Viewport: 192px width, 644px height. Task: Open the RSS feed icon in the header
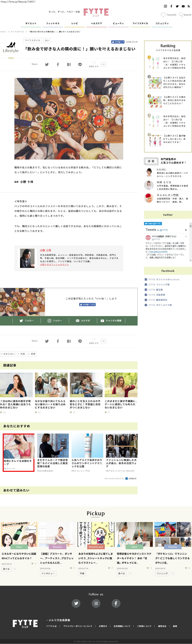[x=189, y=6]
